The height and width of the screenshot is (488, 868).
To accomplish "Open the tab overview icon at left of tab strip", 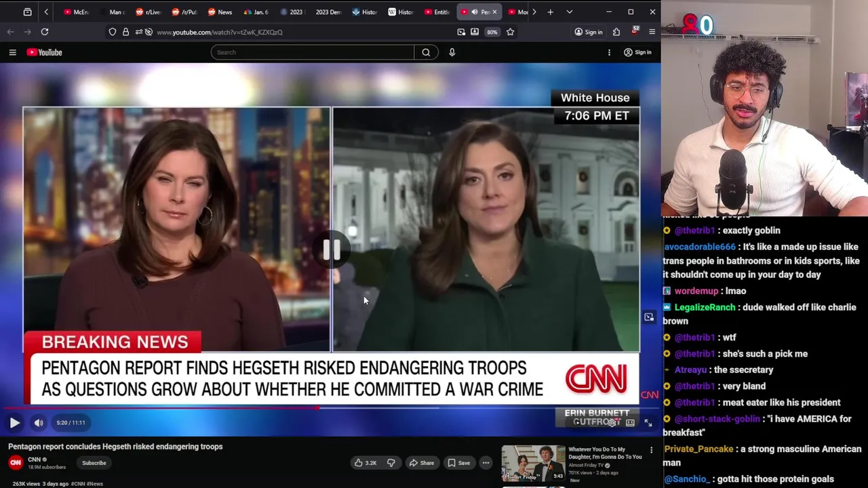I will coord(27,12).
